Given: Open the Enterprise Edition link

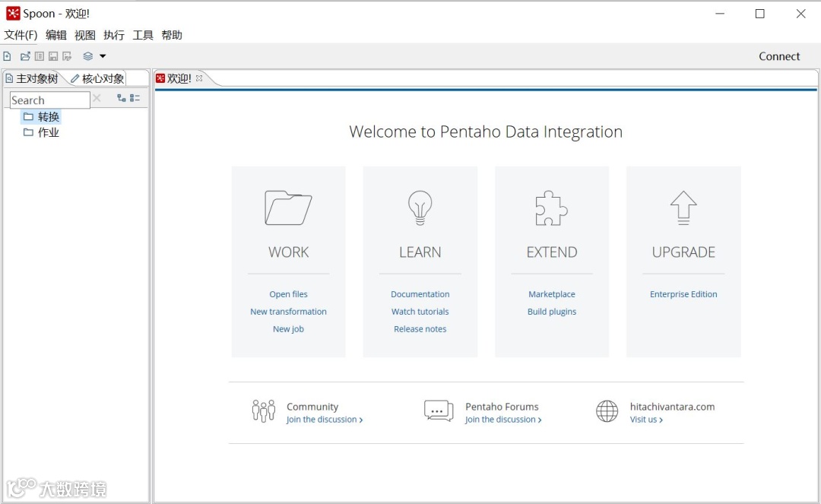Looking at the screenshot, I should click(683, 294).
